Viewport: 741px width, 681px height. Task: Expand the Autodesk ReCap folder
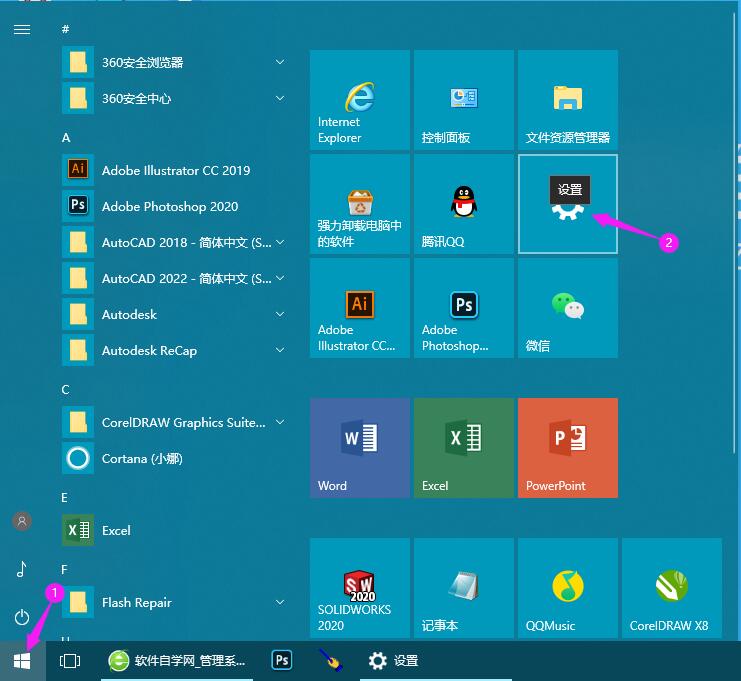(x=175, y=350)
